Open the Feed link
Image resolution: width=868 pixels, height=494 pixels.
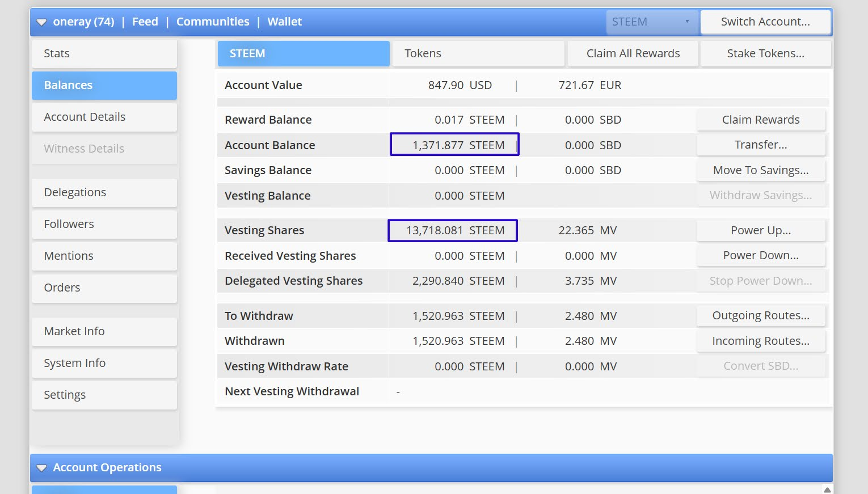click(145, 22)
